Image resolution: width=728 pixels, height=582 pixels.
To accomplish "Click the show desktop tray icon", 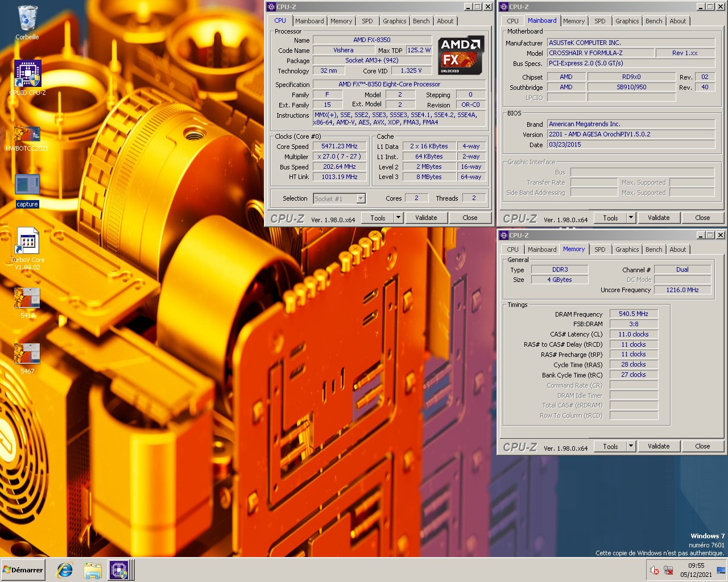I will (721, 570).
